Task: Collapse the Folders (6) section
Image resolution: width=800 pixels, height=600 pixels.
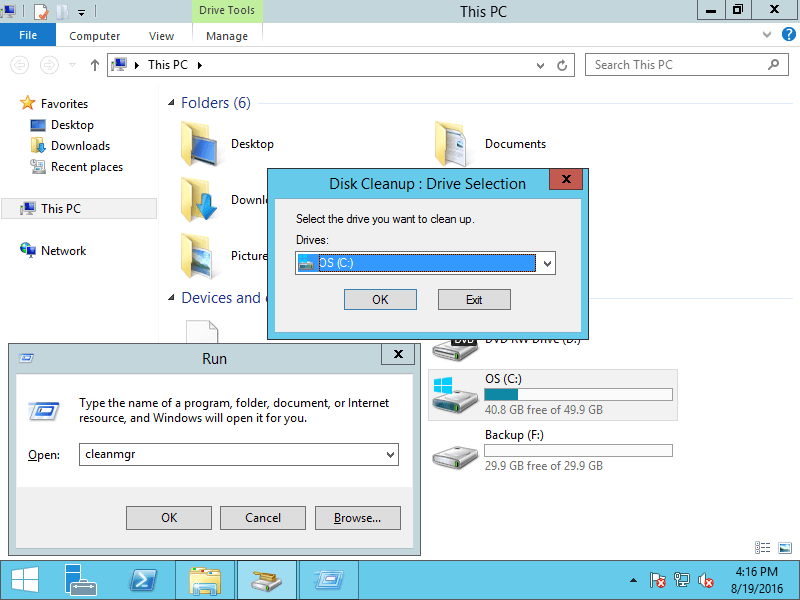Action: pyautogui.click(x=172, y=103)
